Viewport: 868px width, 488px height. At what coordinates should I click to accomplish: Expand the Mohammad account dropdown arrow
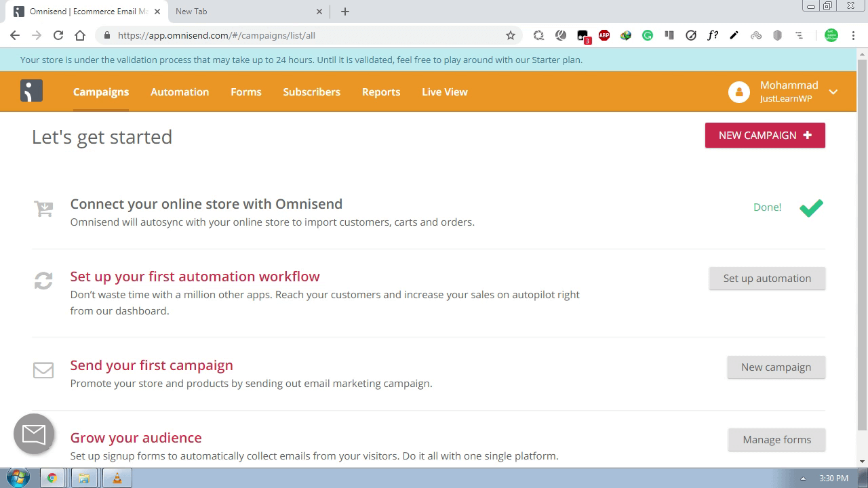(833, 92)
